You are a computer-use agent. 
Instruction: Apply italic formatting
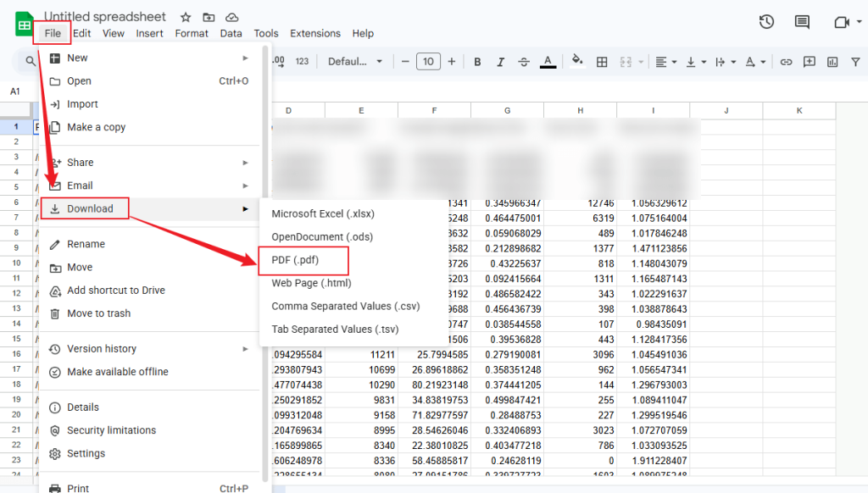(x=501, y=61)
